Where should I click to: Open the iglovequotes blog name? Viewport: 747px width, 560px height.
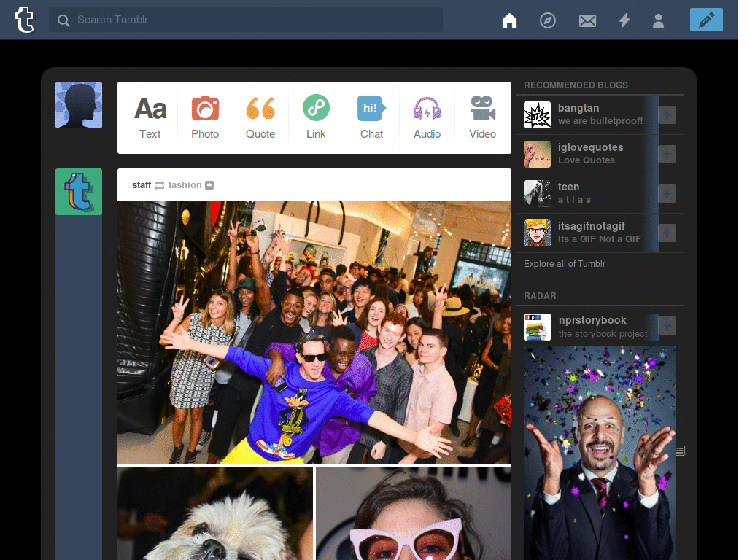(590, 147)
